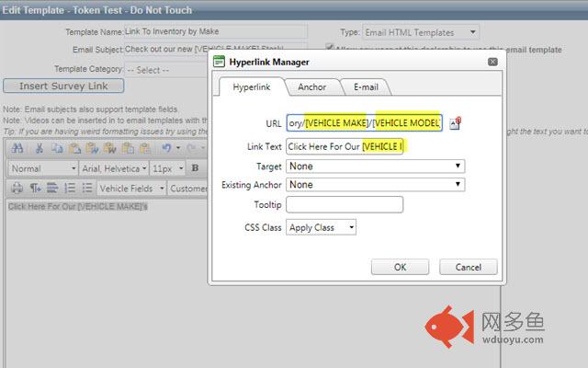Image resolution: width=588 pixels, height=368 pixels.
Task: Switch to the Anchor tab
Action: [311, 87]
